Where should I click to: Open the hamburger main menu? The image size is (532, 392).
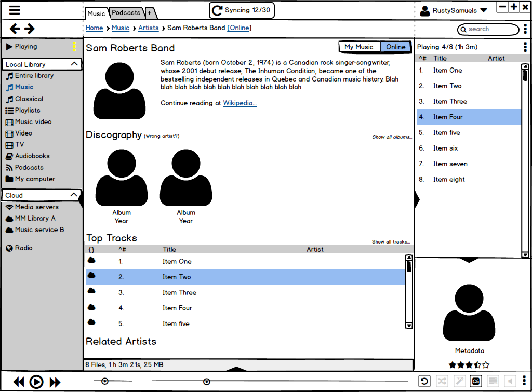point(15,10)
